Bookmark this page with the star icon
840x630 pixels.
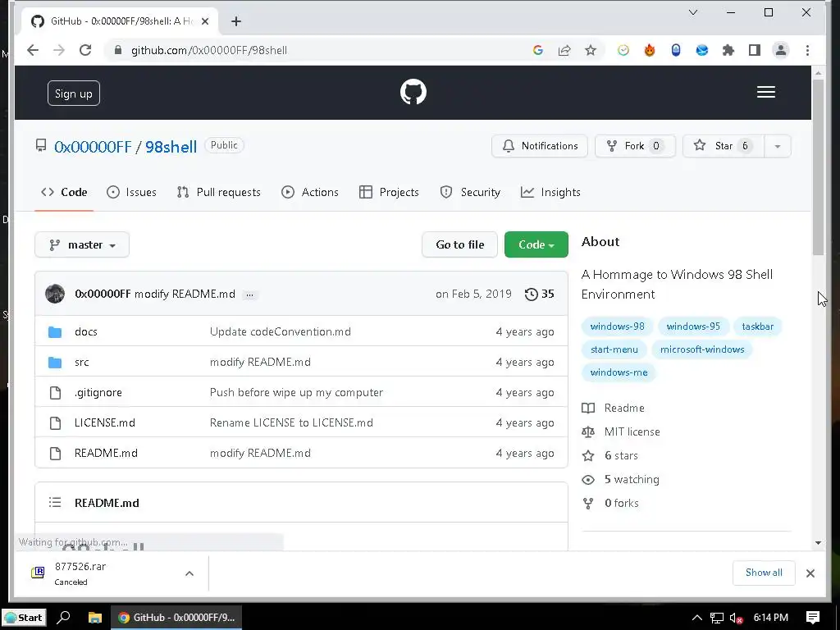(591, 50)
